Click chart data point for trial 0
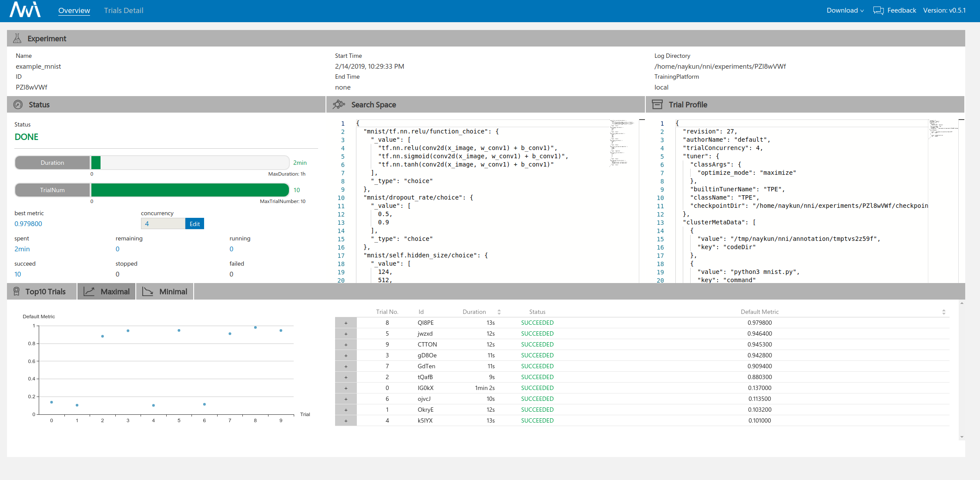The image size is (980, 480). click(51, 402)
